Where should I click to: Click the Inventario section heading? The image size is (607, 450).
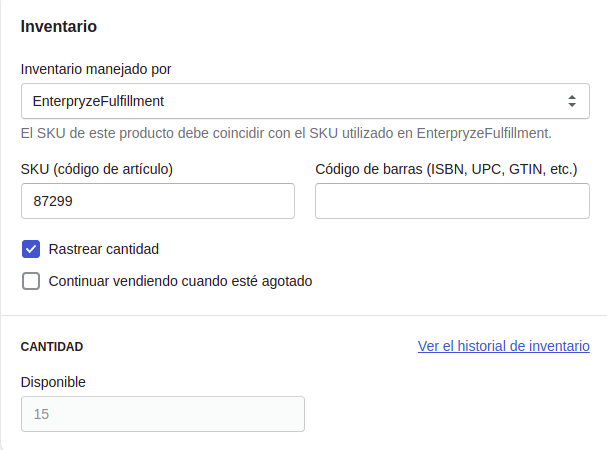(59, 27)
